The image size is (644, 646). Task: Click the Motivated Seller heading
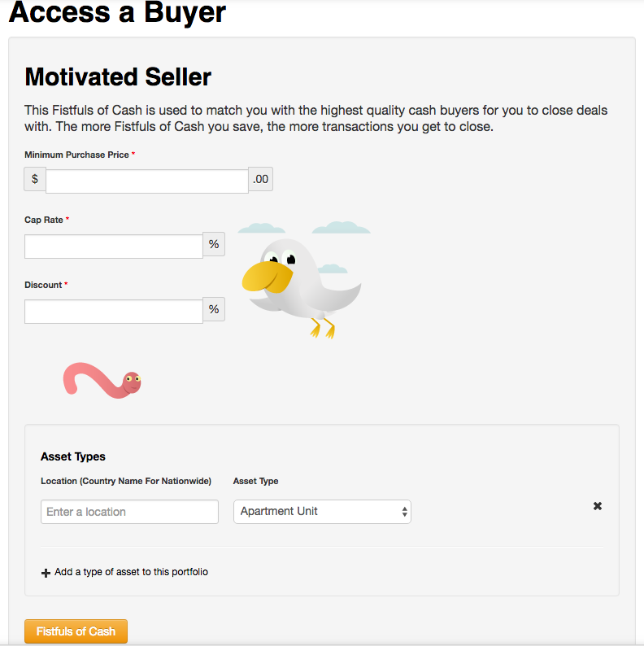(118, 77)
